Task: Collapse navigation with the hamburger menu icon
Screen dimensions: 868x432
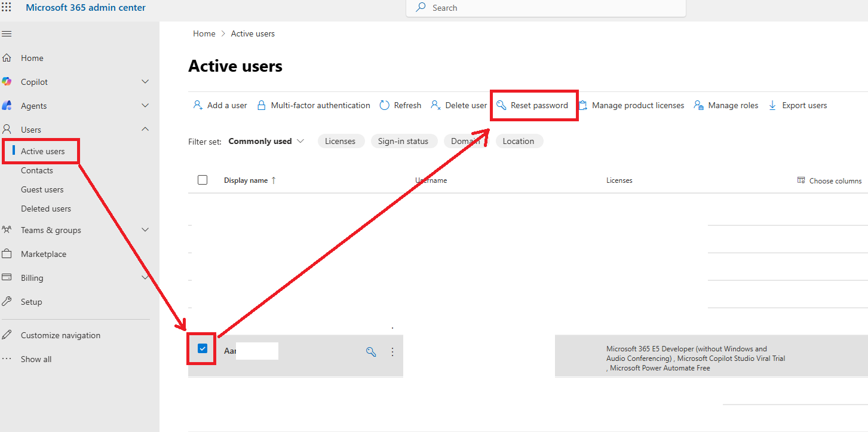Action: click(7, 33)
